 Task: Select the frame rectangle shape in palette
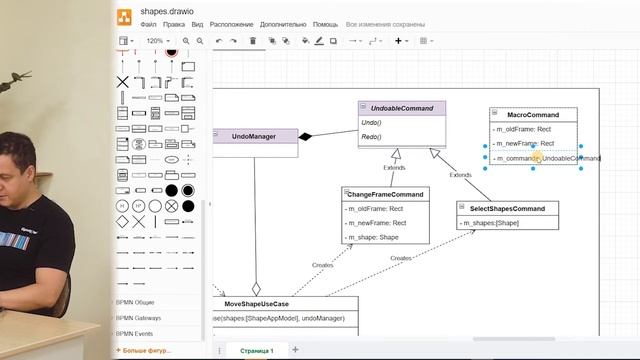[x=188, y=67]
